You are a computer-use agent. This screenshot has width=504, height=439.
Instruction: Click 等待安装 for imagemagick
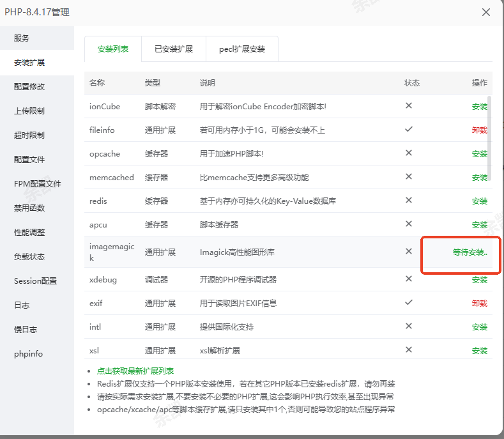tap(470, 252)
